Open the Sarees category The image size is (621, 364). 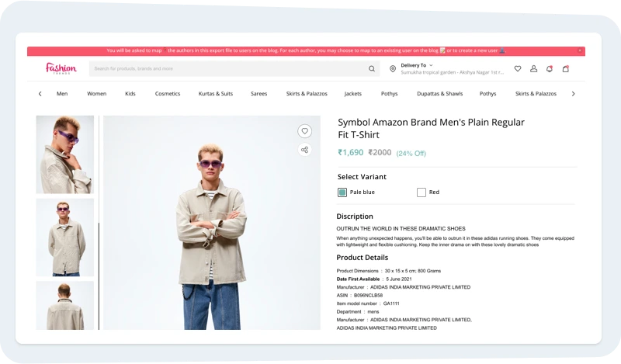[x=258, y=93]
